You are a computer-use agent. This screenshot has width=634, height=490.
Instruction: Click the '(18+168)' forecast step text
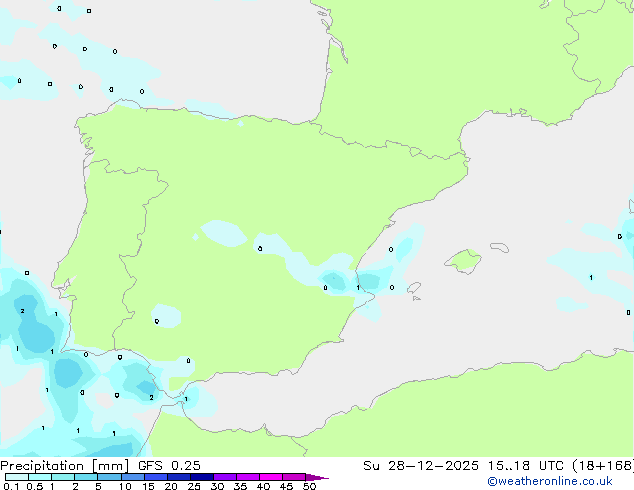(x=603, y=466)
